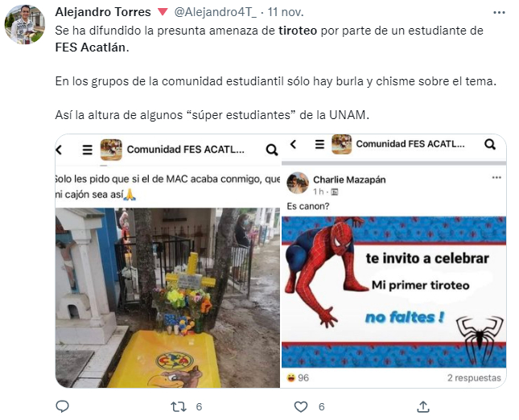This screenshot has height=420, width=519.
Task: Click the back chevron in right screenshot
Action: [293, 144]
